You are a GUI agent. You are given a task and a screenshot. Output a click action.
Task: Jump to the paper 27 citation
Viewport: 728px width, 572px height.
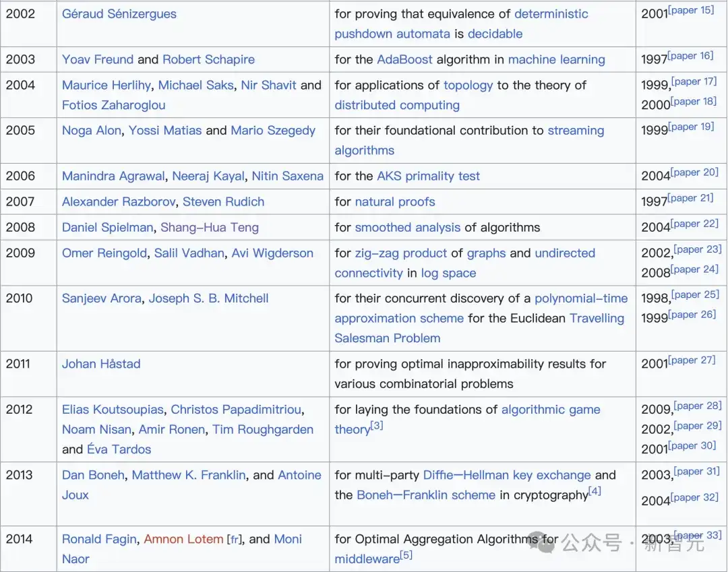click(692, 360)
